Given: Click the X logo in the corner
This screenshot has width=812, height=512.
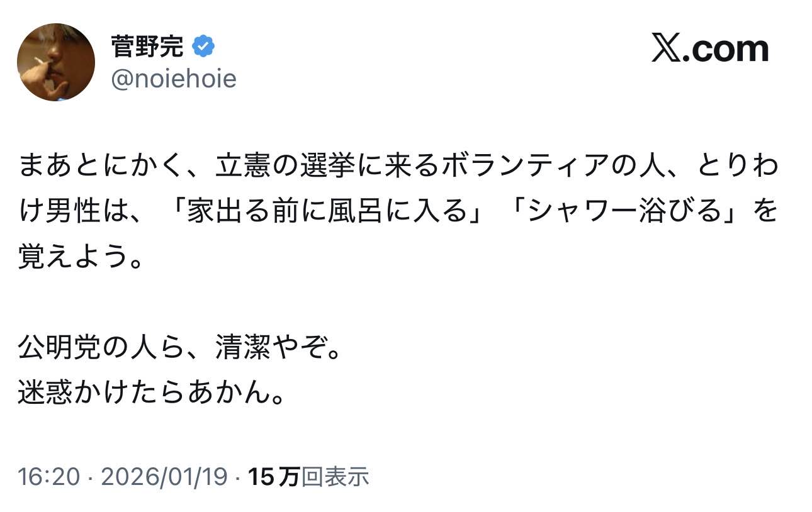Looking at the screenshot, I should pyautogui.click(x=666, y=49).
